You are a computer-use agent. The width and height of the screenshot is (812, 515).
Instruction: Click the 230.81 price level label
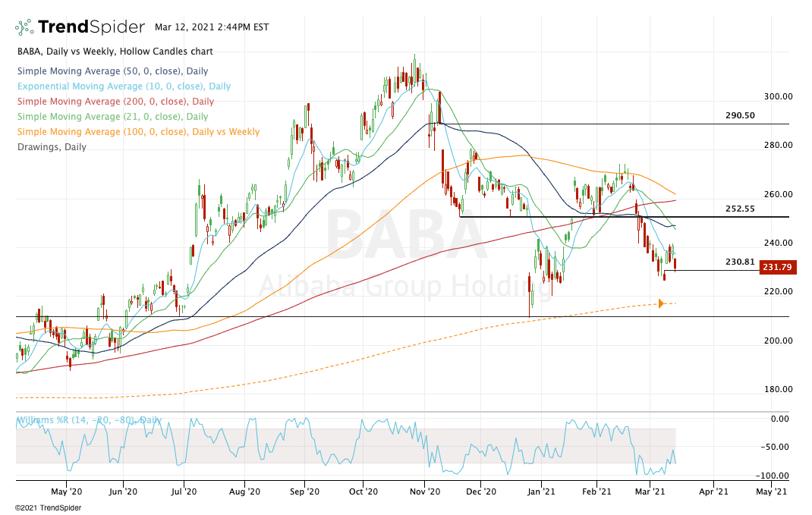(739, 262)
